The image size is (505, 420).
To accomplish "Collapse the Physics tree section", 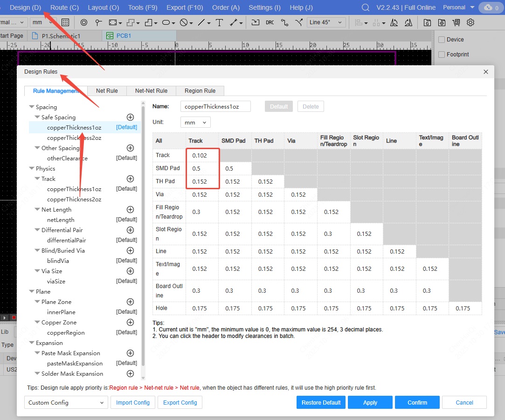I will 32,169.
